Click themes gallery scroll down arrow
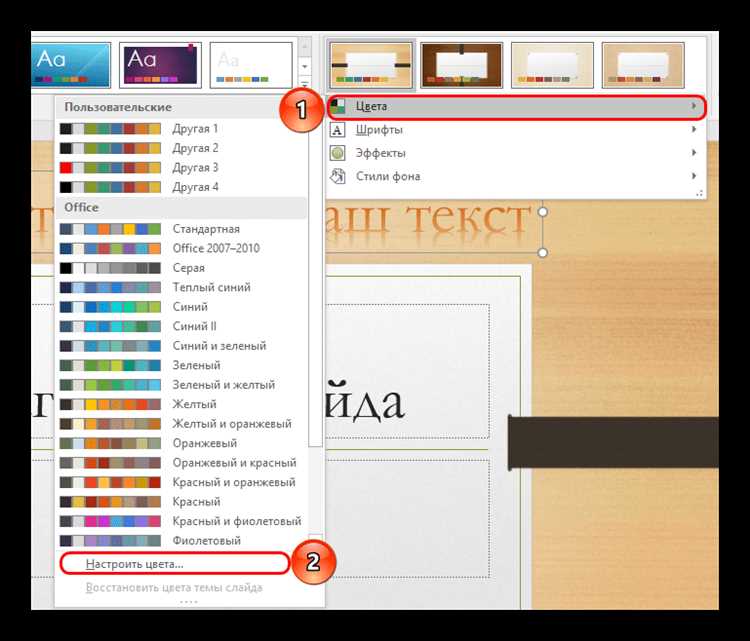750x641 pixels. pos(305,66)
